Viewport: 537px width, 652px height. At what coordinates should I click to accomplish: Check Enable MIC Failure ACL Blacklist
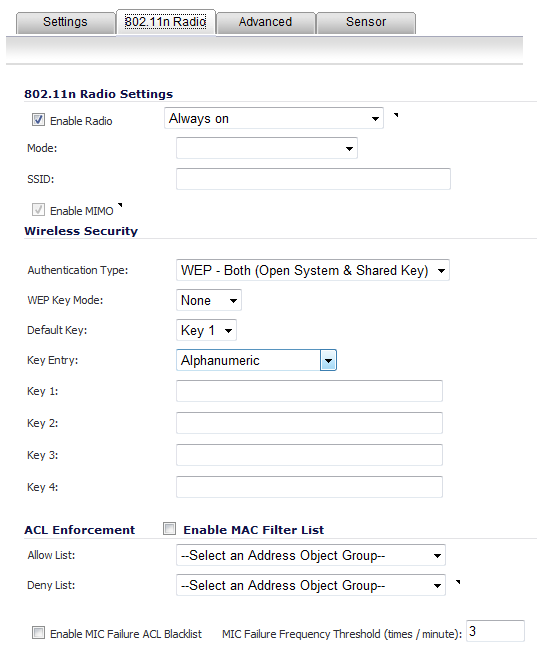38,633
